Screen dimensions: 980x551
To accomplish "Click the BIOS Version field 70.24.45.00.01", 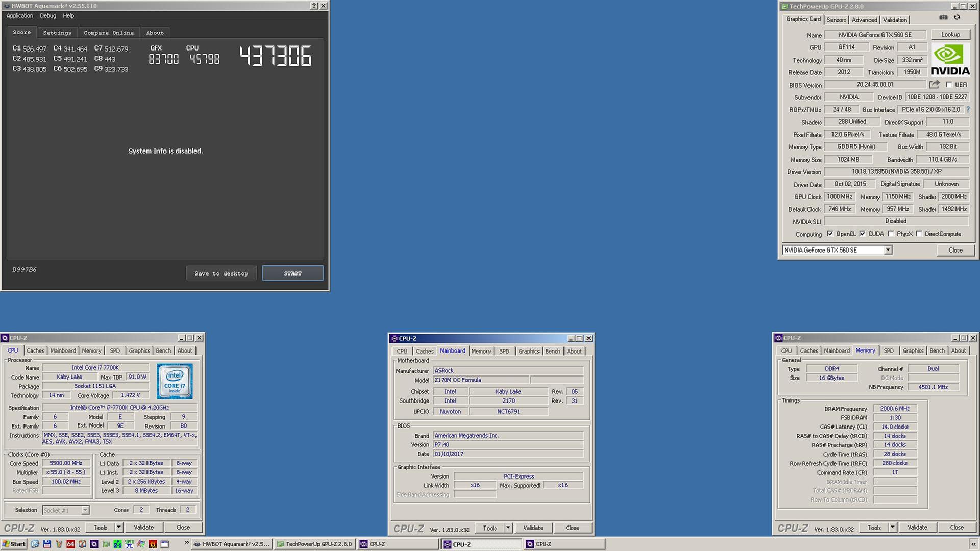I will pos(875,85).
